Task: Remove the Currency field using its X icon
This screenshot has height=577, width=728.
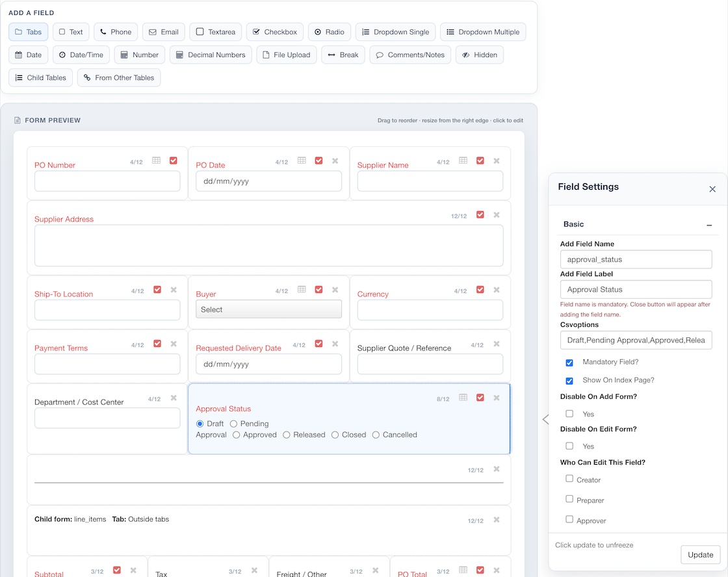Action: pyautogui.click(x=497, y=290)
